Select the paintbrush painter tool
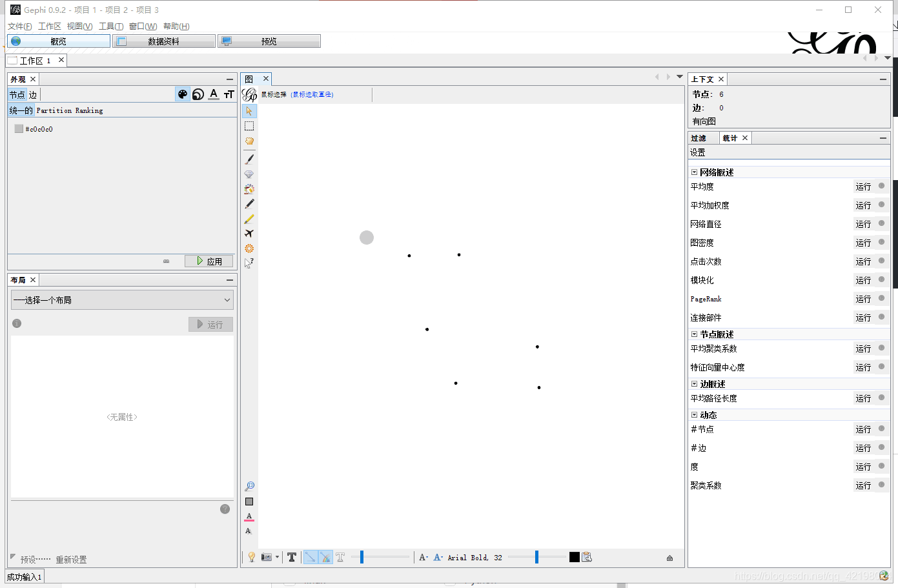 [249, 159]
